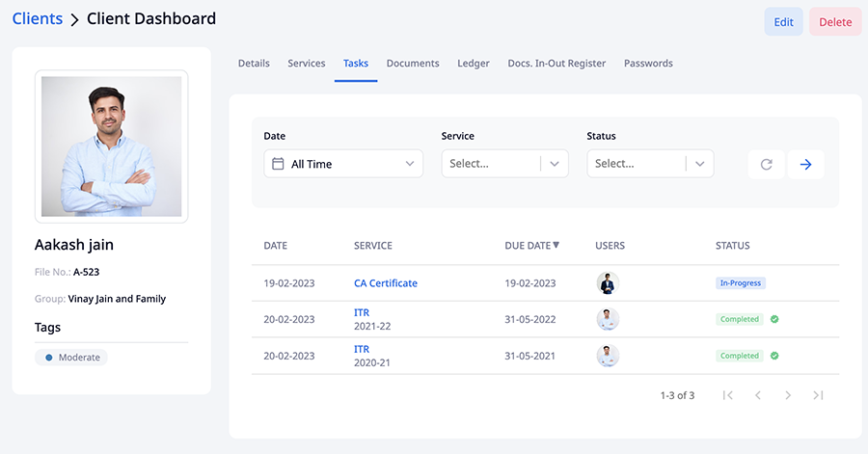The image size is (868, 454).
Task: Click the Edit button
Action: click(783, 22)
